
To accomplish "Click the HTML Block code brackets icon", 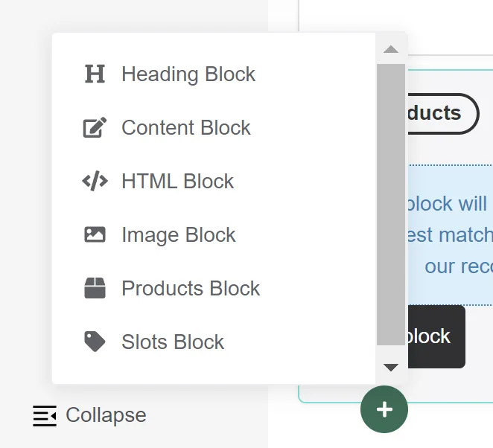I will pyautogui.click(x=95, y=181).
